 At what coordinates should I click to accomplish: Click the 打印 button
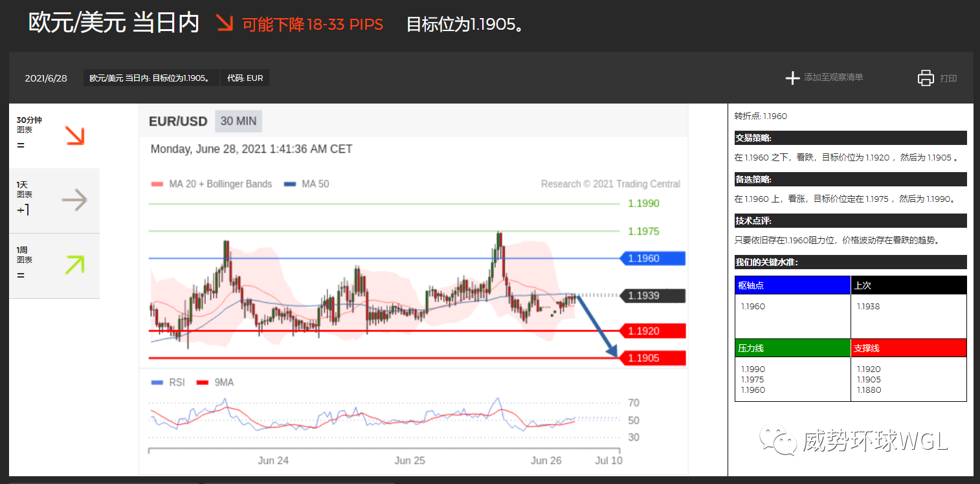pyautogui.click(x=948, y=78)
